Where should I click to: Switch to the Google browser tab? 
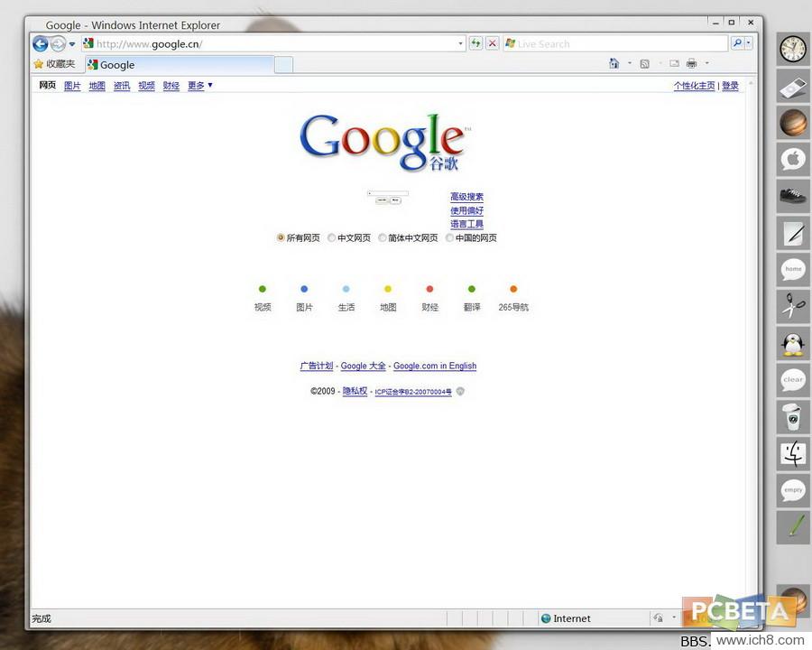coord(180,65)
